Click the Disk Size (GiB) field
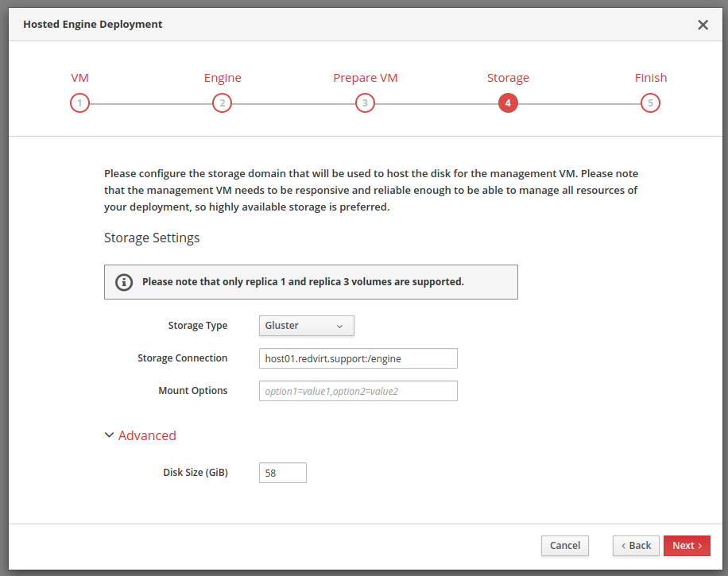This screenshot has width=728, height=576. pyautogui.click(x=282, y=473)
